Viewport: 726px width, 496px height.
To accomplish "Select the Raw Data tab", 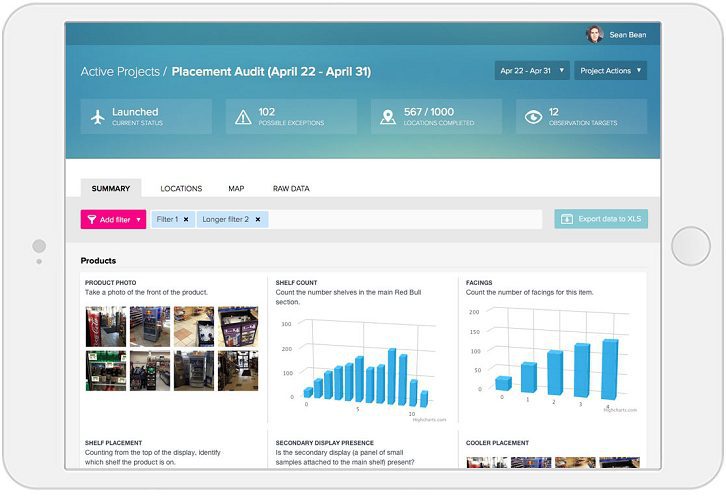I will pos(291,188).
